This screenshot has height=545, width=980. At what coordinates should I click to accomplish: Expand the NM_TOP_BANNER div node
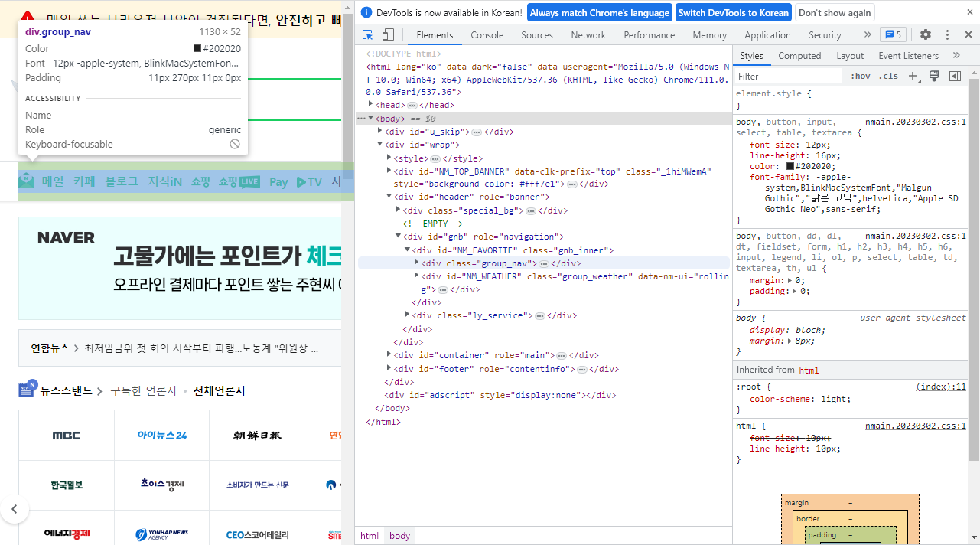point(389,171)
